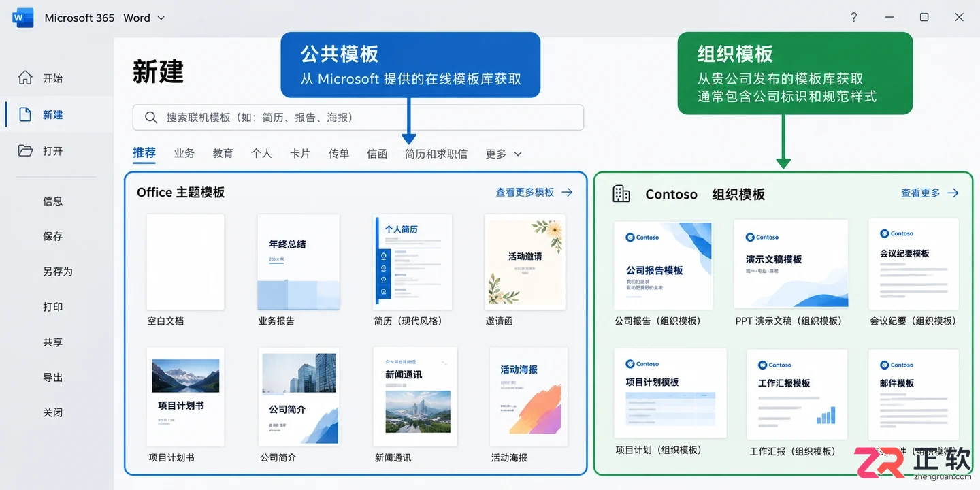
Task: Click the arrow next to Contoso 查看更多
Action: pos(953,193)
